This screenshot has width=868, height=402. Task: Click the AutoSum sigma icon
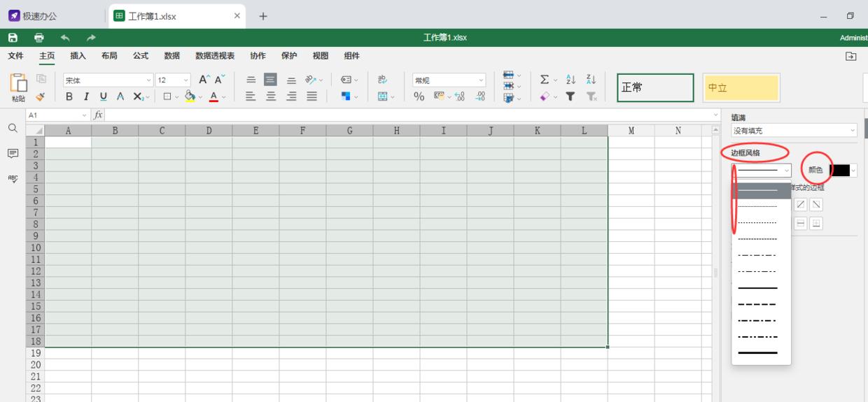[545, 80]
